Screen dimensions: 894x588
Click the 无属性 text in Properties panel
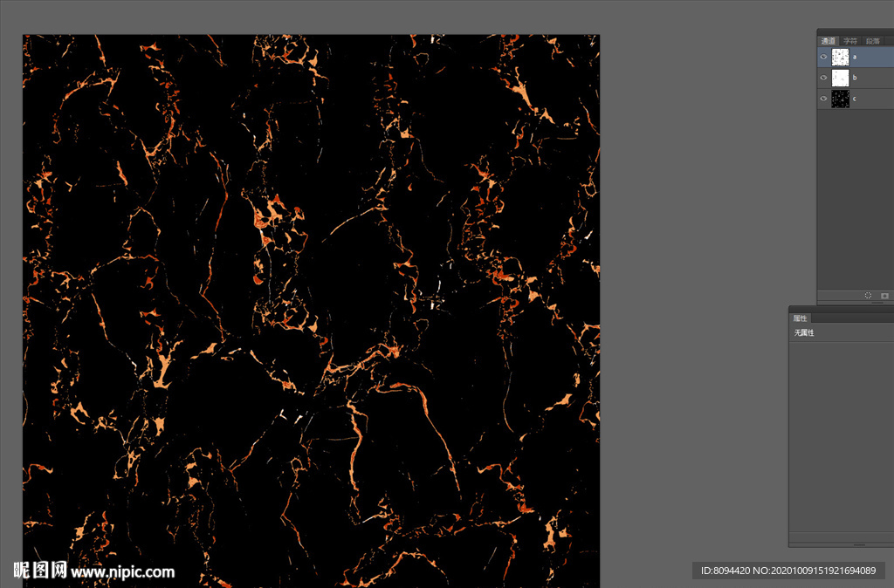[x=804, y=333]
